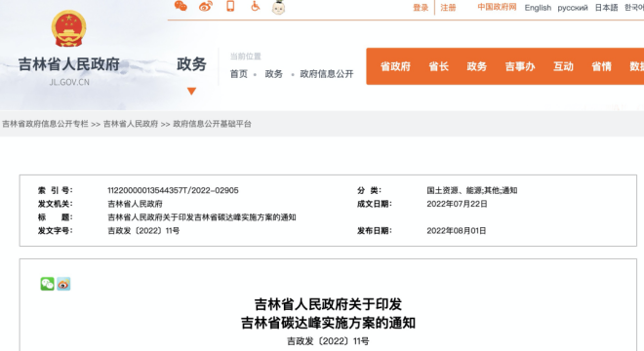Click the 注册 register link
Image resolution: width=644 pixels, height=351 pixels.
pos(448,8)
